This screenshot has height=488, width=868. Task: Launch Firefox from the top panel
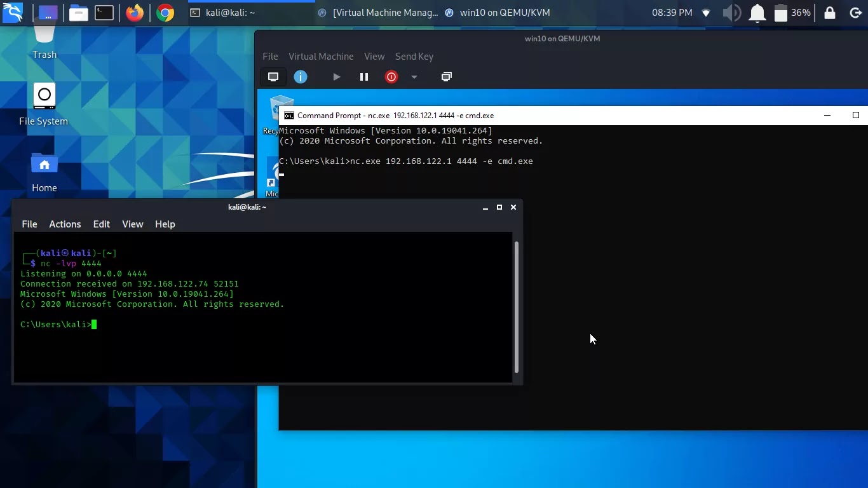click(135, 13)
